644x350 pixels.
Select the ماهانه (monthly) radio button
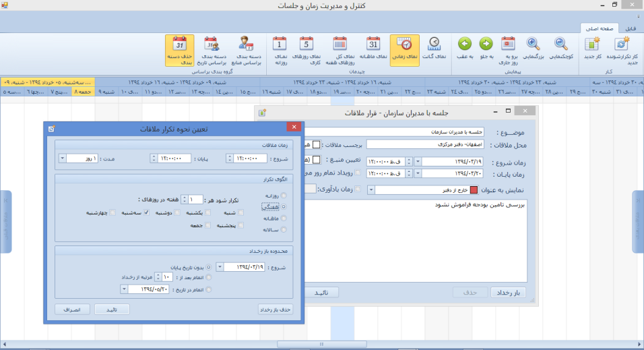284,218
